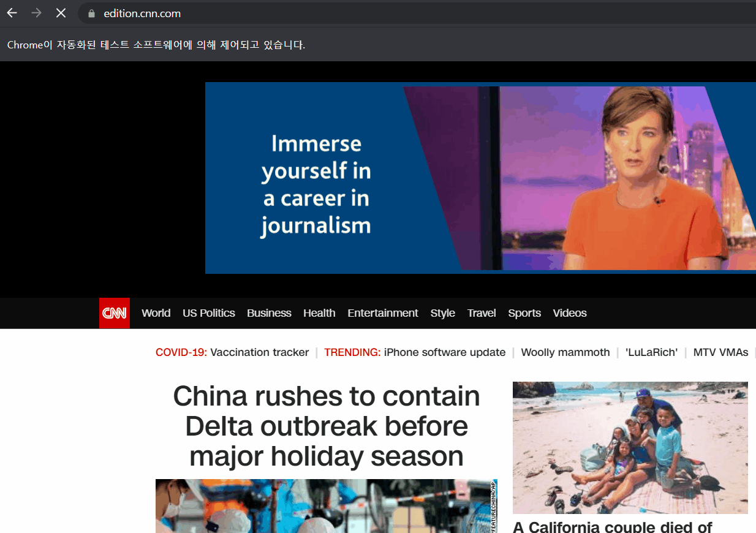756x533 pixels.
Task: Open China rushes to contain Delta headline
Action: click(x=327, y=426)
